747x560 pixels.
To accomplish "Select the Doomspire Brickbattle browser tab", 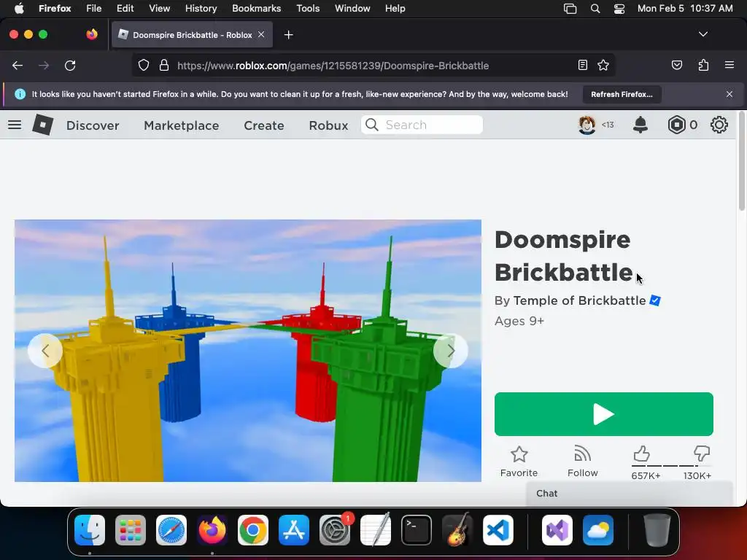I will (x=192, y=35).
